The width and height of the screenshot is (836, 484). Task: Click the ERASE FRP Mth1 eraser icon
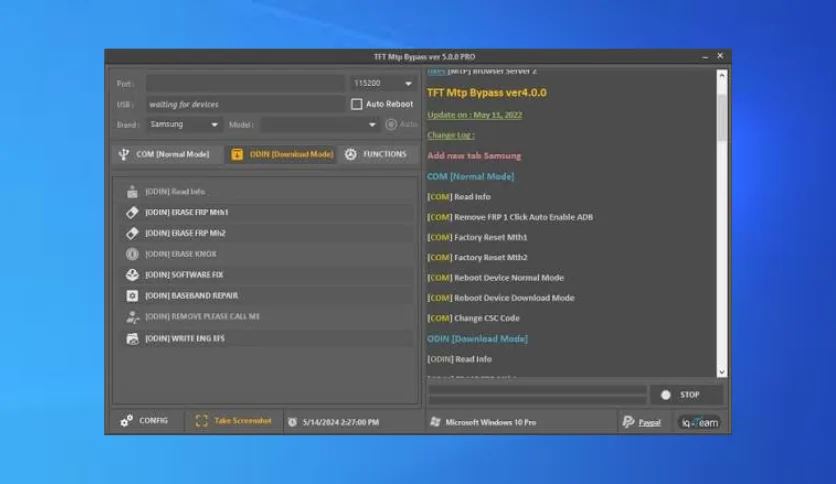pyautogui.click(x=132, y=212)
